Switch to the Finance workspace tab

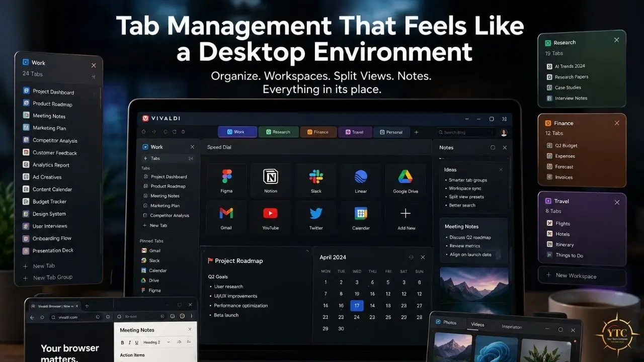click(x=318, y=132)
